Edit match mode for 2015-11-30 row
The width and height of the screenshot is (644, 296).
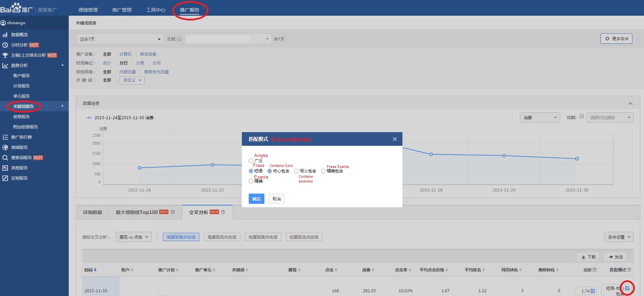click(627, 288)
